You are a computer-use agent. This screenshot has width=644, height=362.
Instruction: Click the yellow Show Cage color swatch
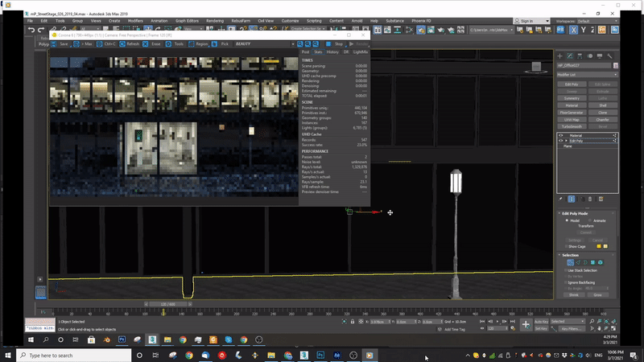pos(597,246)
